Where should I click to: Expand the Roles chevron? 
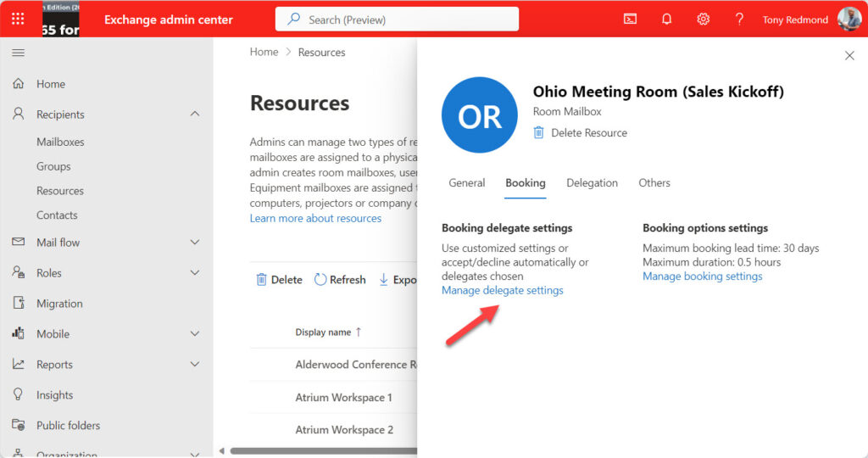(195, 272)
